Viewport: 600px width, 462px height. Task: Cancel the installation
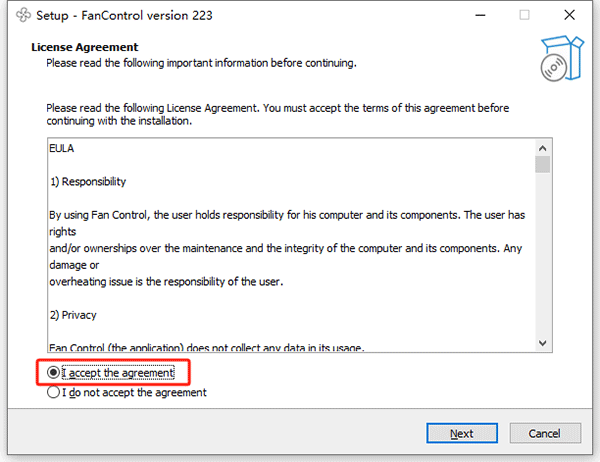tap(545, 433)
